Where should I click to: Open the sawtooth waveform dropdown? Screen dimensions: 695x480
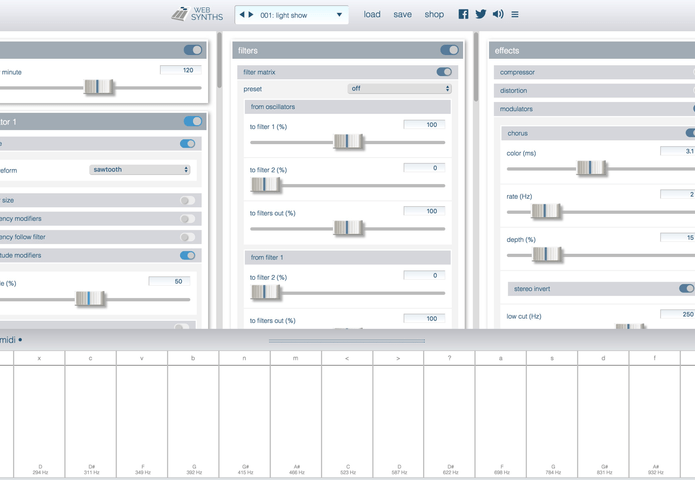(x=139, y=170)
